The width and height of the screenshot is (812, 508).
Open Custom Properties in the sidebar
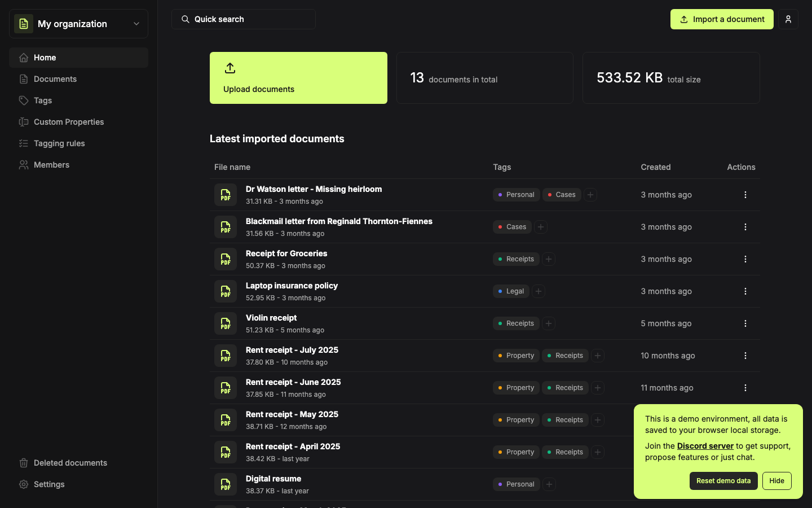[69, 122]
